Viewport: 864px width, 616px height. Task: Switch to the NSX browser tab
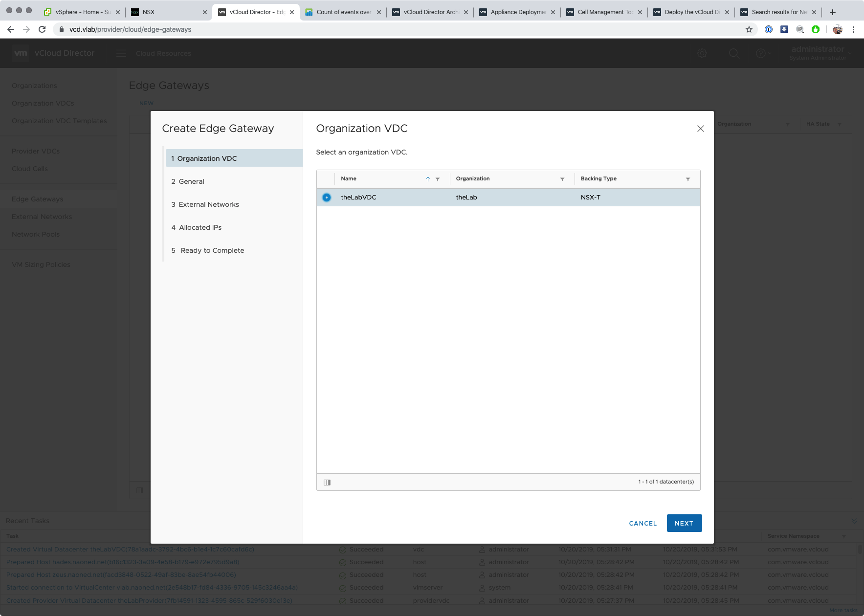(166, 12)
